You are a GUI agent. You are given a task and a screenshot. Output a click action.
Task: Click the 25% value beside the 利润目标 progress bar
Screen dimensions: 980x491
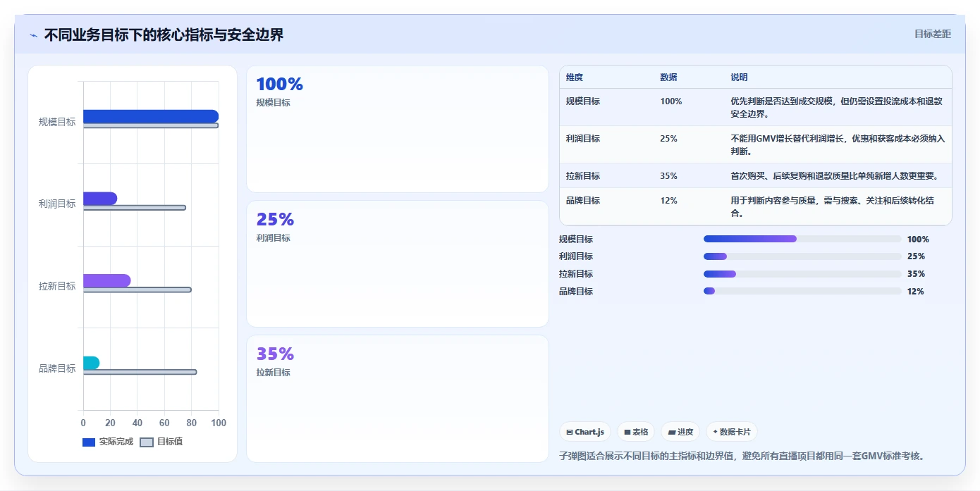pyautogui.click(x=916, y=256)
